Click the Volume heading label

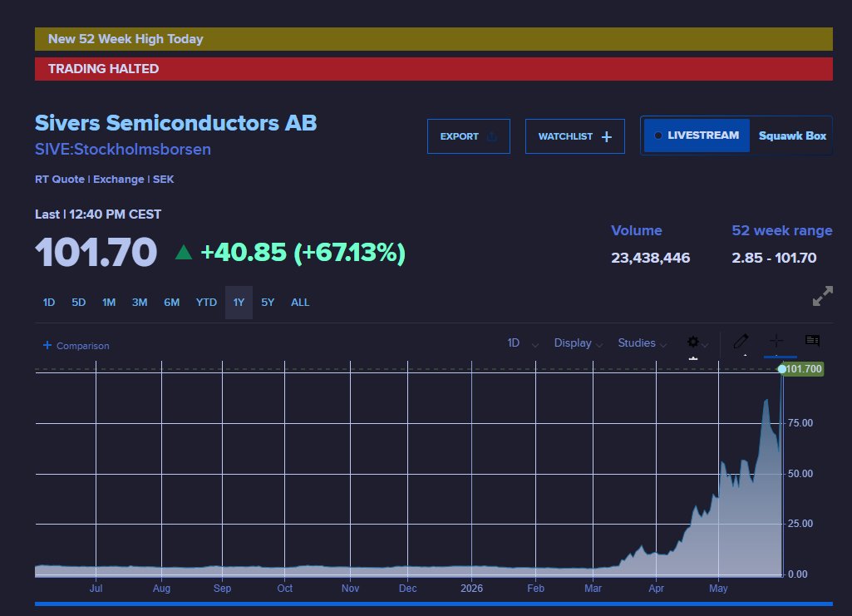tap(636, 230)
